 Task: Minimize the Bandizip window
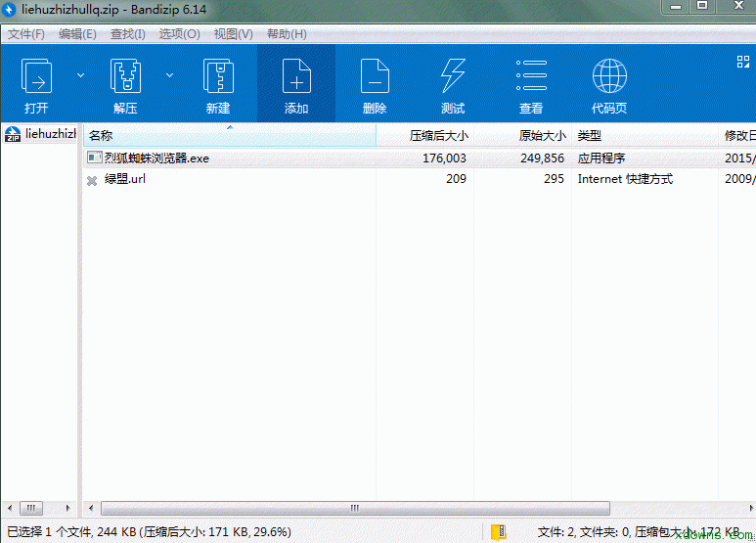pyautogui.click(x=676, y=6)
